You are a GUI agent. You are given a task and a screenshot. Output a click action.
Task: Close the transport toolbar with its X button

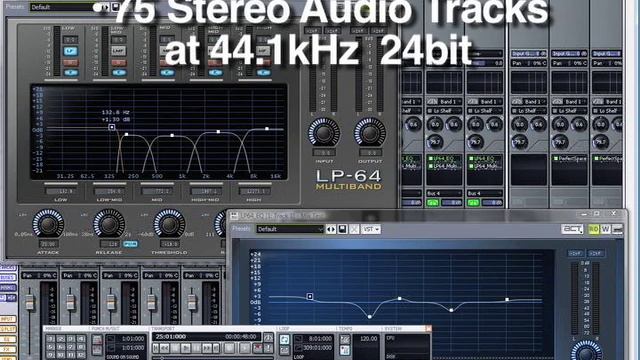429,328
